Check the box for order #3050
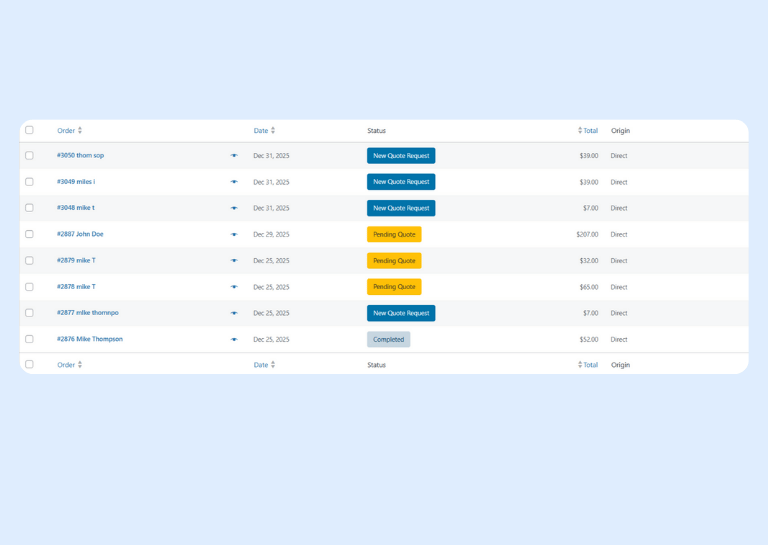 [x=29, y=156]
